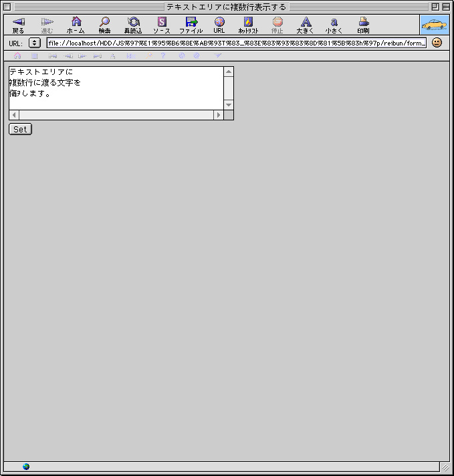The height and width of the screenshot is (476, 454).
Task: Click the text area scroll-right arrow
Action: pos(219,115)
